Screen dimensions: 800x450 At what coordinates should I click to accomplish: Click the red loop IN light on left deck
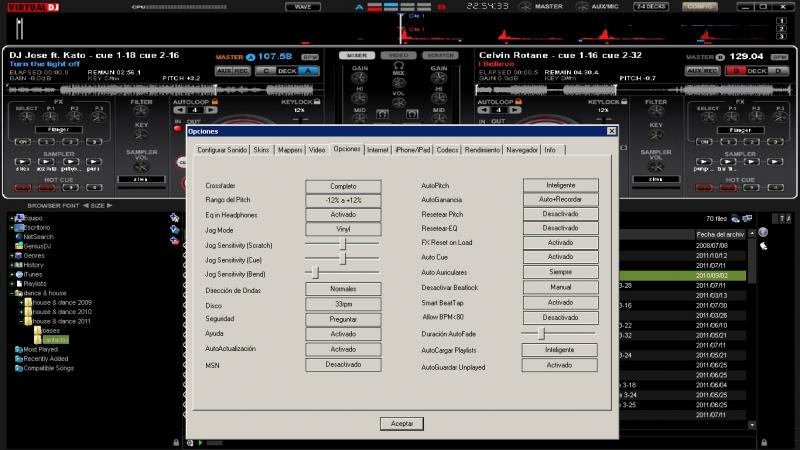click(178, 128)
